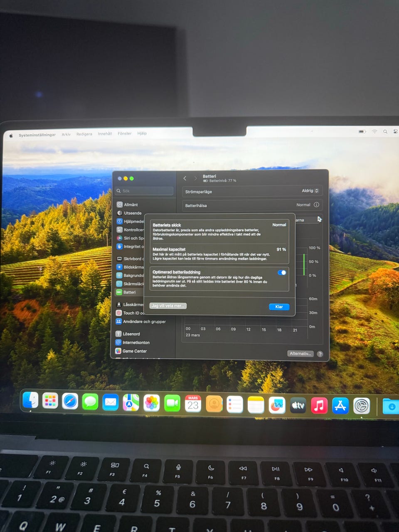Select Integritet och säkerhet in the sidebar
Screen dimensions: 399x532
tap(131, 246)
